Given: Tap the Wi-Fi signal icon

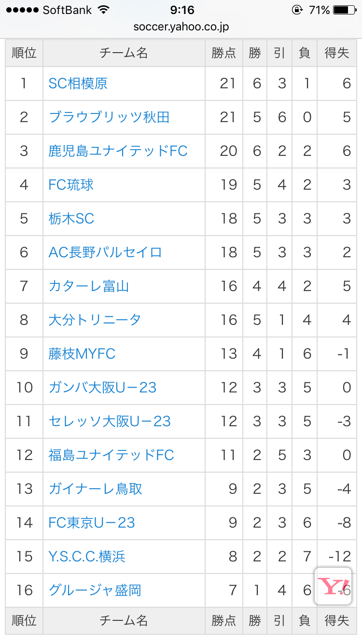Looking at the screenshot, I should pos(103,10).
